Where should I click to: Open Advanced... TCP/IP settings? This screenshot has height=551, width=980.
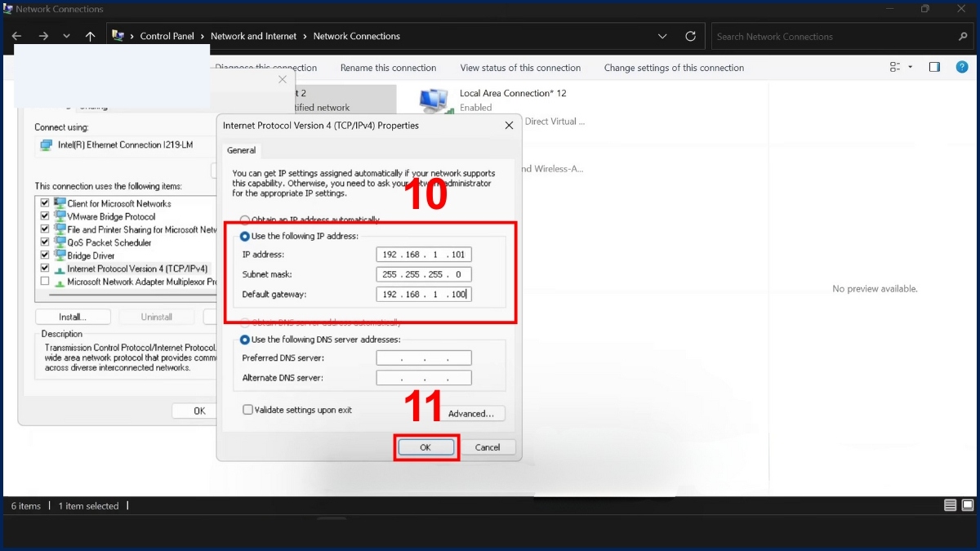[470, 414]
